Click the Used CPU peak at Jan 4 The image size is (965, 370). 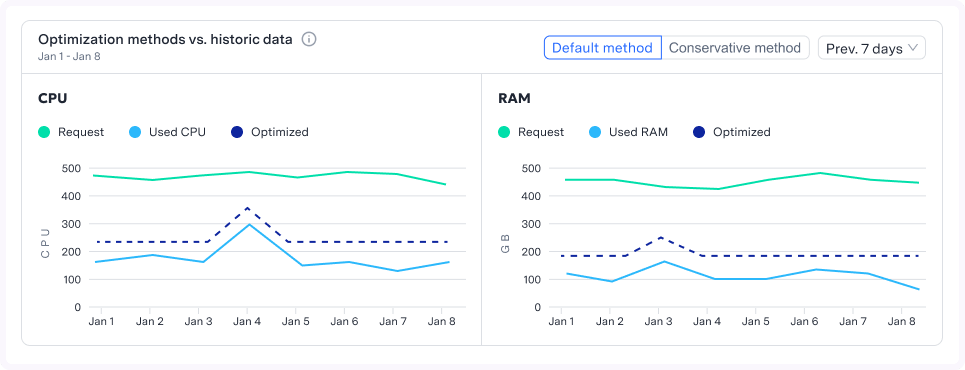click(249, 224)
